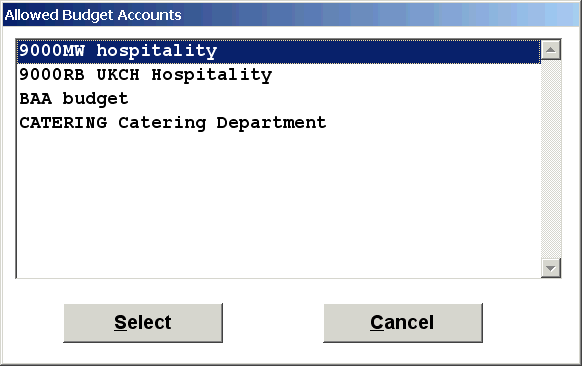Click the word Department in the CATERING row
Viewport: 582px width, 366px height.
[x=271, y=123]
